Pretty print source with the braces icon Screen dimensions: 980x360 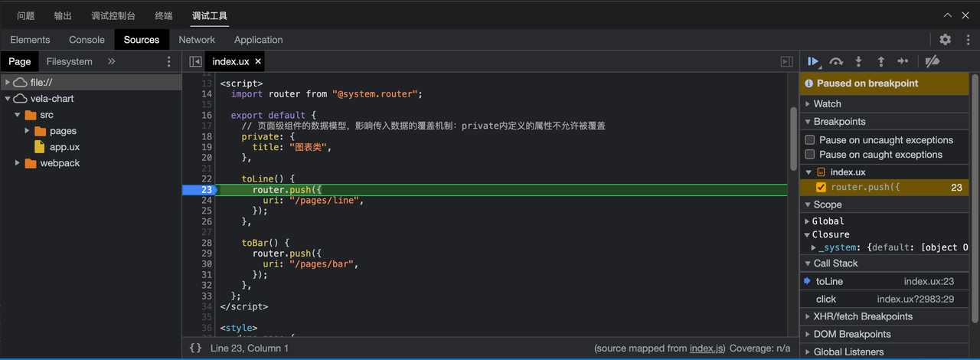click(195, 348)
